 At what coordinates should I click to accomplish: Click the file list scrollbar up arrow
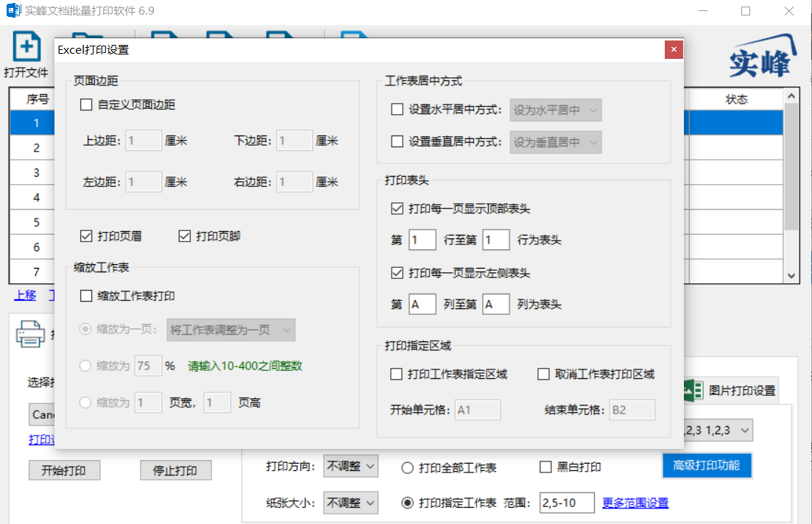(x=791, y=96)
